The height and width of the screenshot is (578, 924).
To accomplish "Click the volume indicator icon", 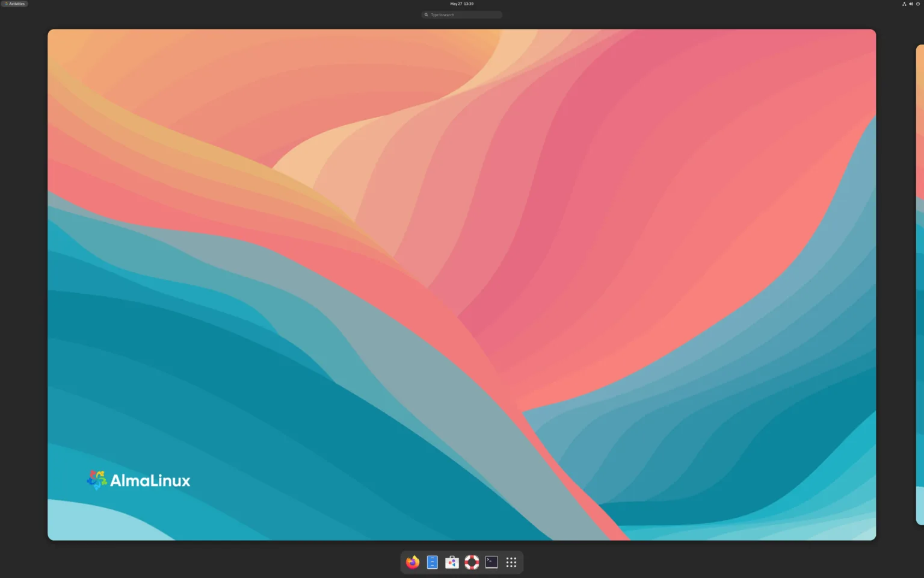I will click(911, 4).
